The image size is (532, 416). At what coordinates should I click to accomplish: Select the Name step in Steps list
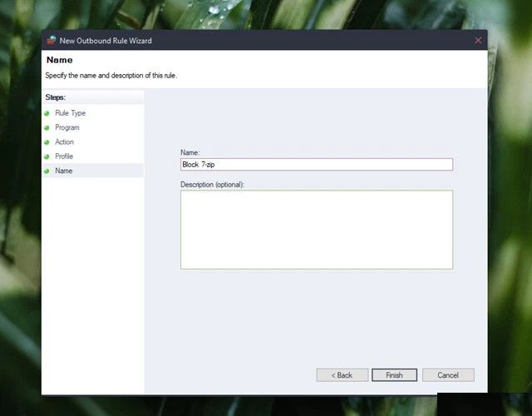coord(64,171)
